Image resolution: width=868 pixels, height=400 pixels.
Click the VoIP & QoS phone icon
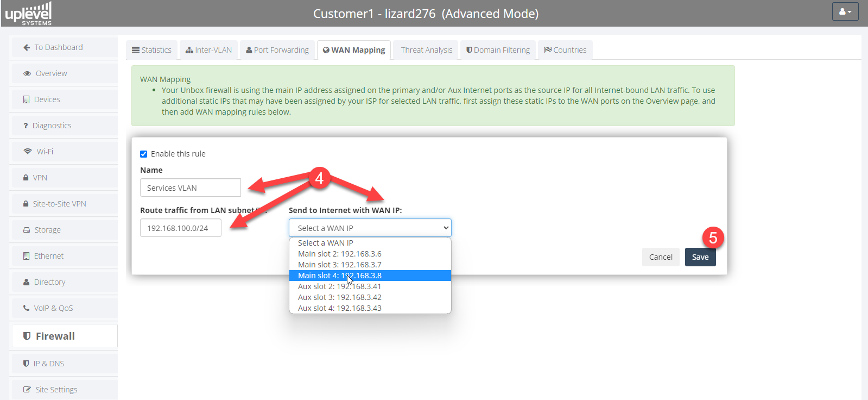pos(26,308)
